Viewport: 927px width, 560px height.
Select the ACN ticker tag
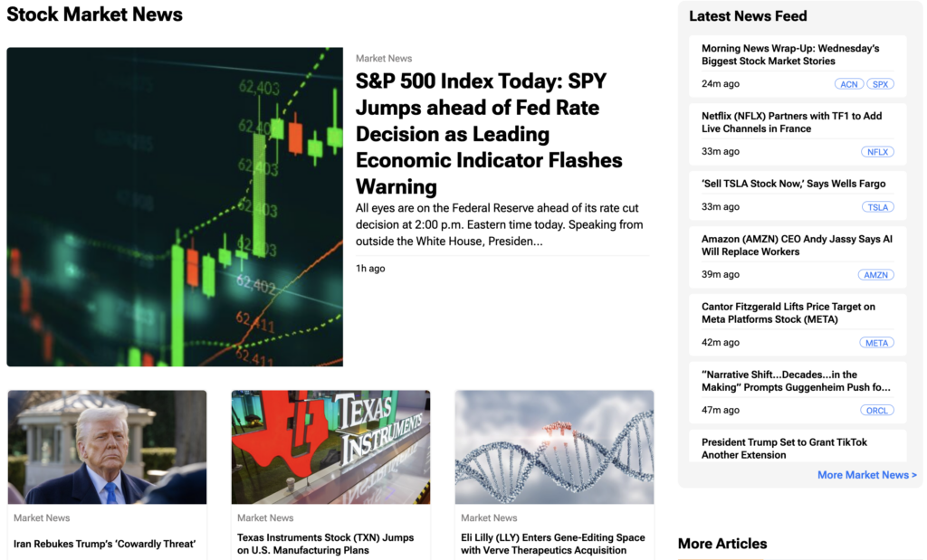(849, 84)
